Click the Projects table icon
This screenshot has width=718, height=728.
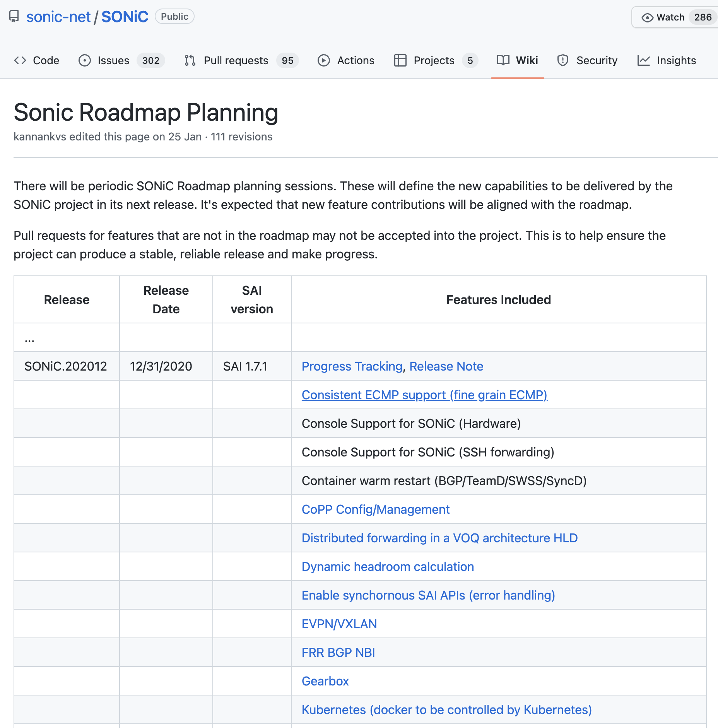(400, 60)
